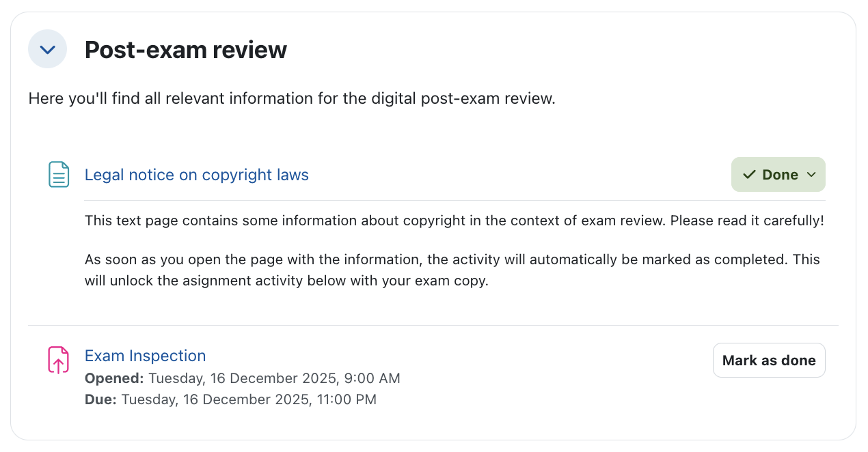Click the Post-exam review section heading
Screen dimensions: 868x452
[x=185, y=50]
